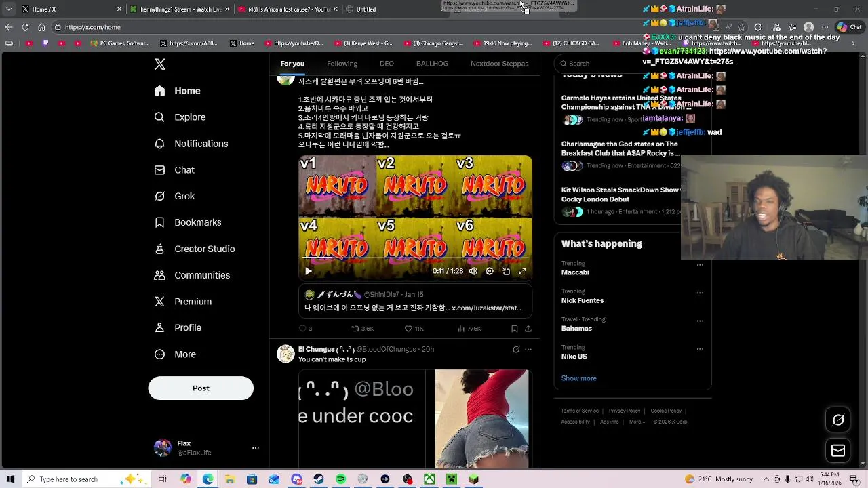Reply to the Naruto post with 3 replies
This screenshot has height=488, width=868.
coord(305,329)
